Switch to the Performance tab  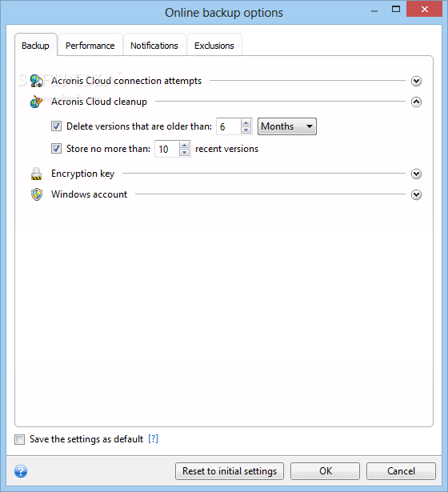90,45
